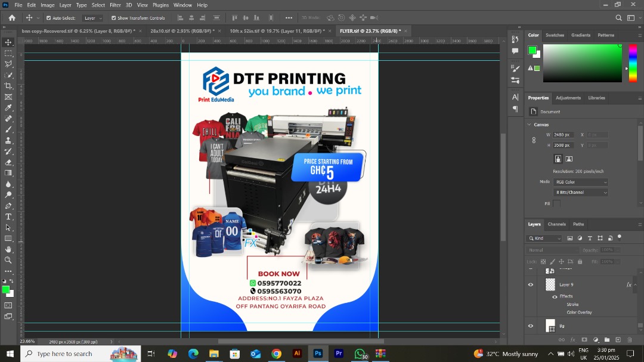Image resolution: width=644 pixels, height=362 pixels.
Task: Toggle Show Transform Controls checkbox
Action: point(114,18)
